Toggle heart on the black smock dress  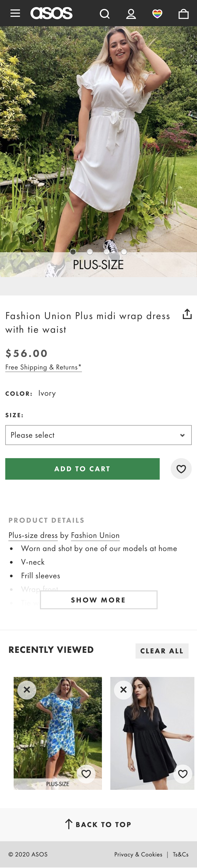tap(182, 774)
